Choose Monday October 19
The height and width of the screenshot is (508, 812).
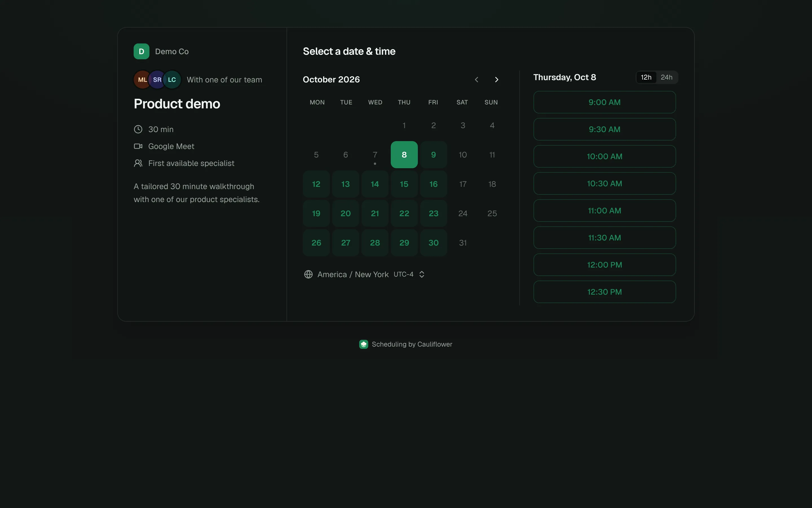(316, 213)
